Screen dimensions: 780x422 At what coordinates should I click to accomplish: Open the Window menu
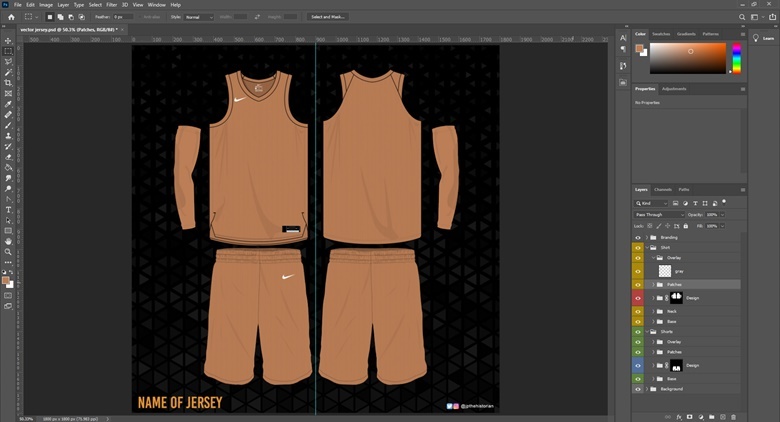coord(157,5)
